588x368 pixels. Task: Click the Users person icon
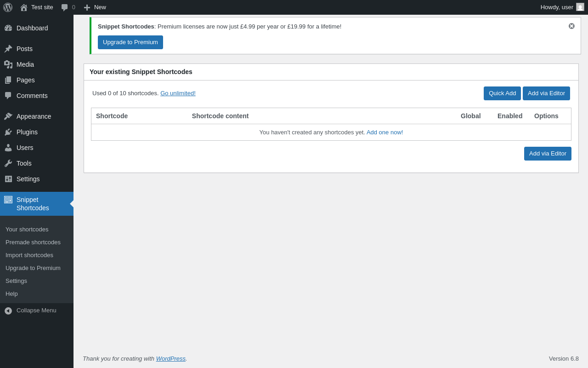pyautogui.click(x=8, y=148)
